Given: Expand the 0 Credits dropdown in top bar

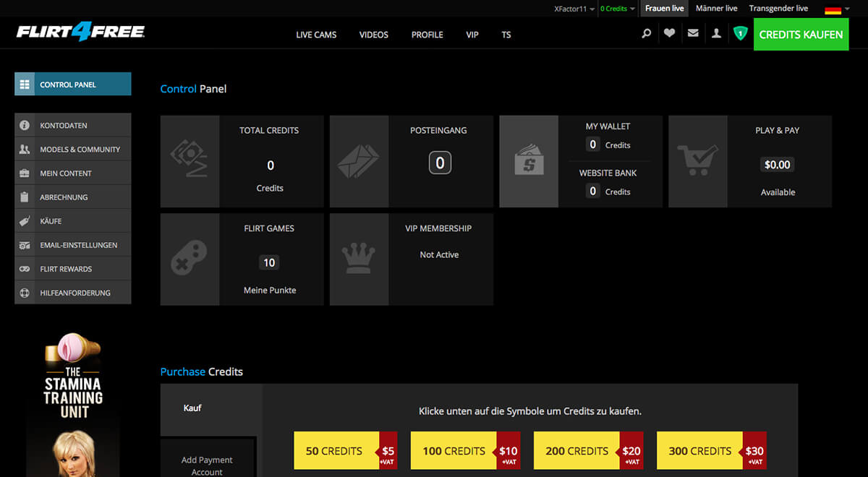Looking at the screenshot, I should 618,9.
